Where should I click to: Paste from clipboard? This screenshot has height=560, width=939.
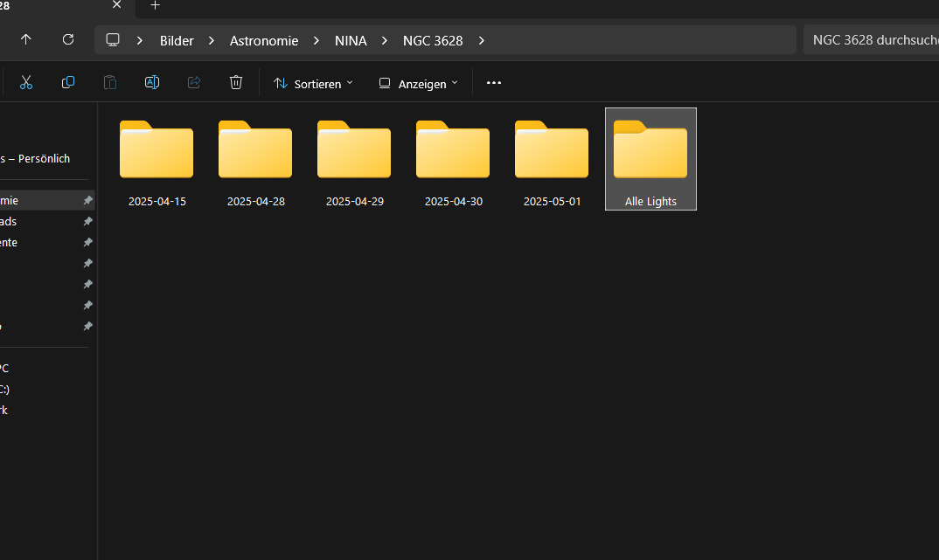110,83
